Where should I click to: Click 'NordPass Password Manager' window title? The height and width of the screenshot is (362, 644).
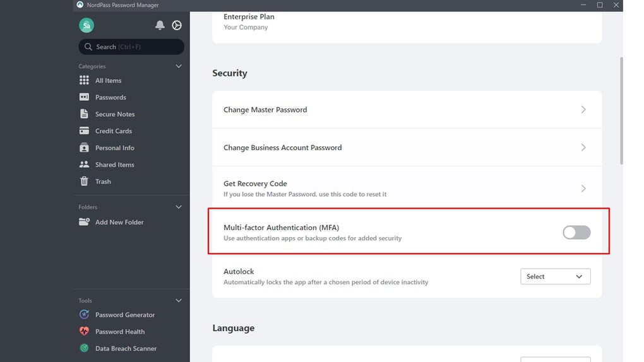[x=123, y=5]
